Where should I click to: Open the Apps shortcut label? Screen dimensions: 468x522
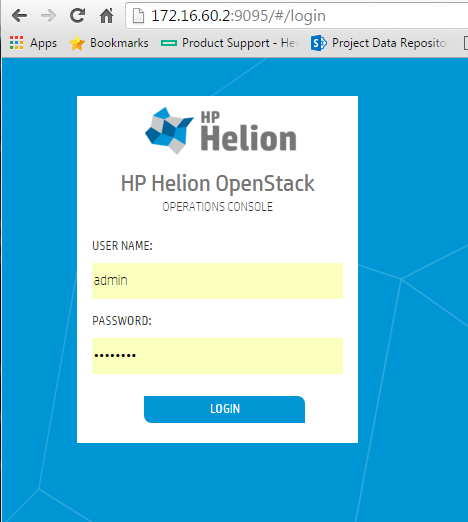(43, 43)
